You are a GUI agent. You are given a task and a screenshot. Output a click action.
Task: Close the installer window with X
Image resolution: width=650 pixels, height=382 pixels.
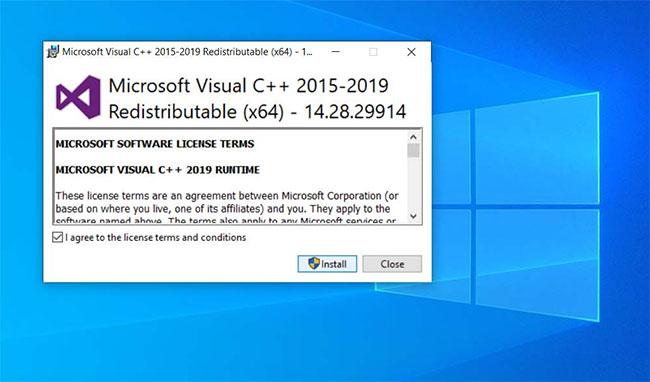(x=411, y=52)
